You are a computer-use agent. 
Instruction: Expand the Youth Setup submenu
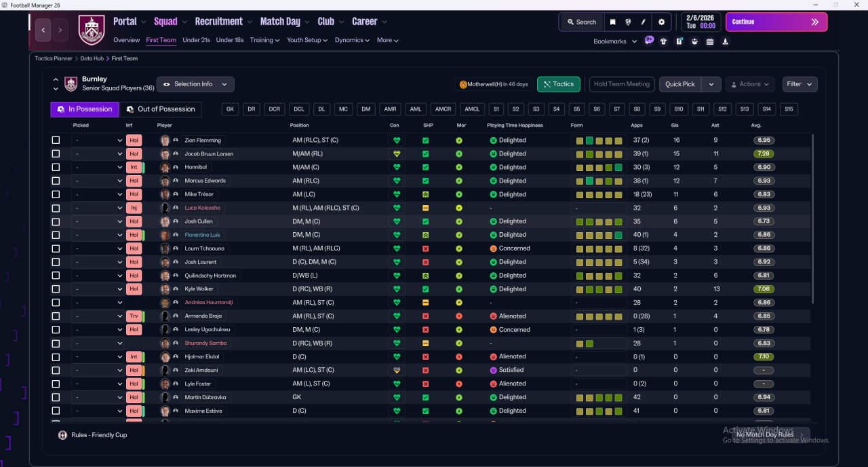(x=307, y=40)
